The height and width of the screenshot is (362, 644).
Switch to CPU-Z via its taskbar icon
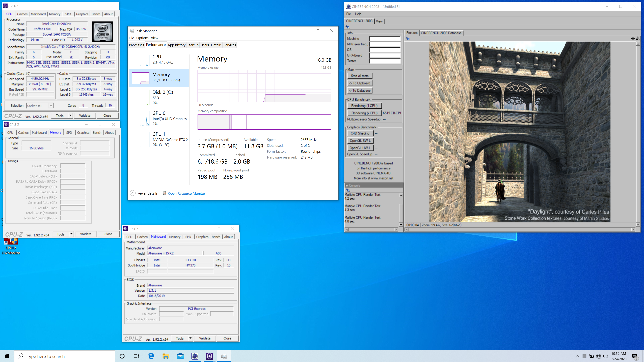point(209,356)
